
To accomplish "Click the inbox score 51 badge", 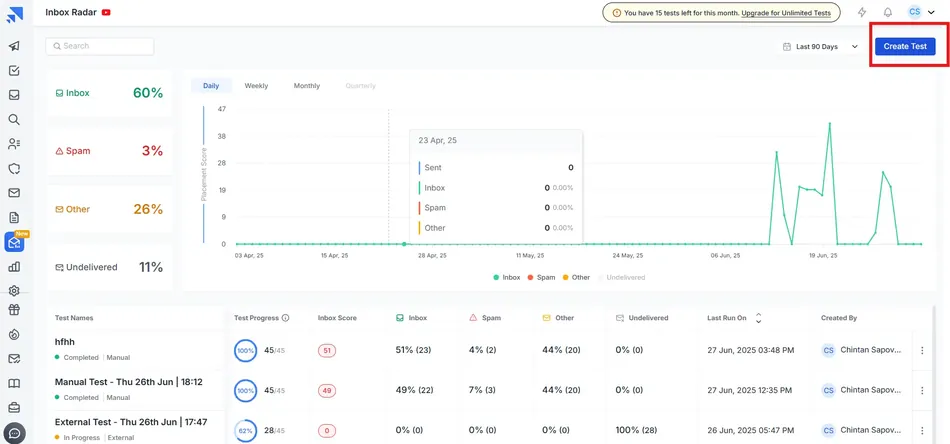I will 327,350.
